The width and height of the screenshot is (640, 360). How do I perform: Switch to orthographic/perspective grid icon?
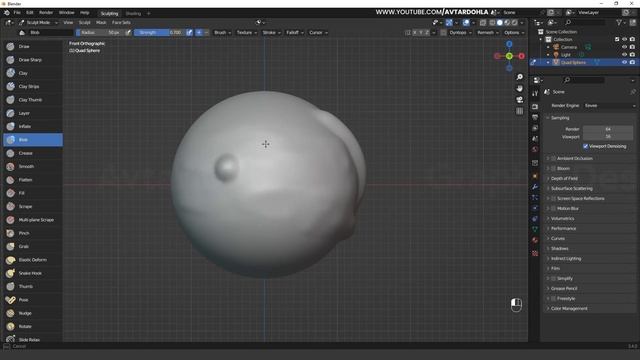pos(520,111)
